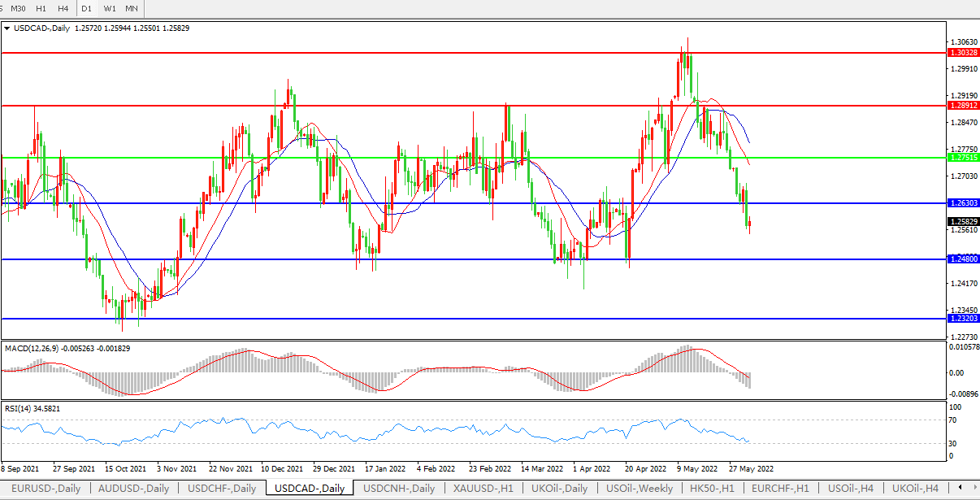
Task: Choose the D1 daily timeframe
Action: pos(86,8)
